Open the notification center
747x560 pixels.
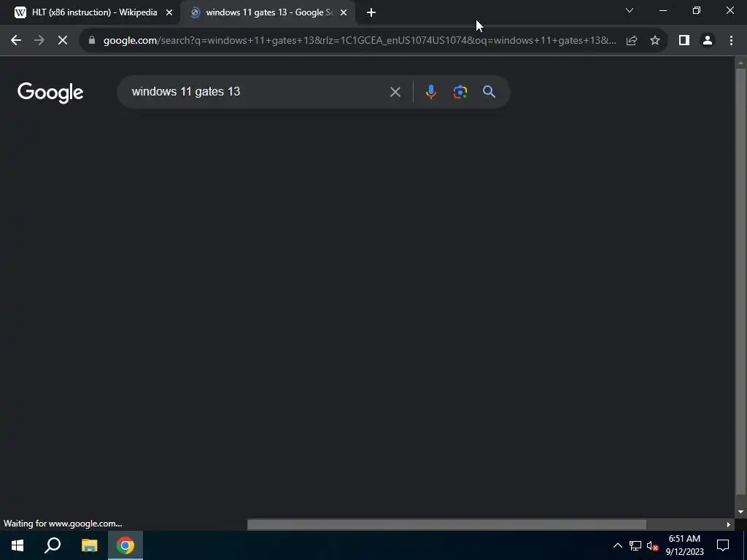(x=723, y=545)
